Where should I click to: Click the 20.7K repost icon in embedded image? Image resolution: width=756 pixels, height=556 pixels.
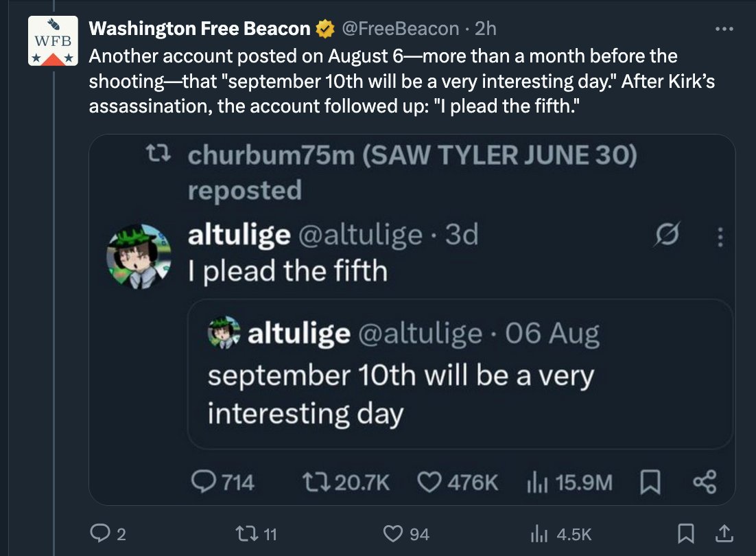click(316, 482)
